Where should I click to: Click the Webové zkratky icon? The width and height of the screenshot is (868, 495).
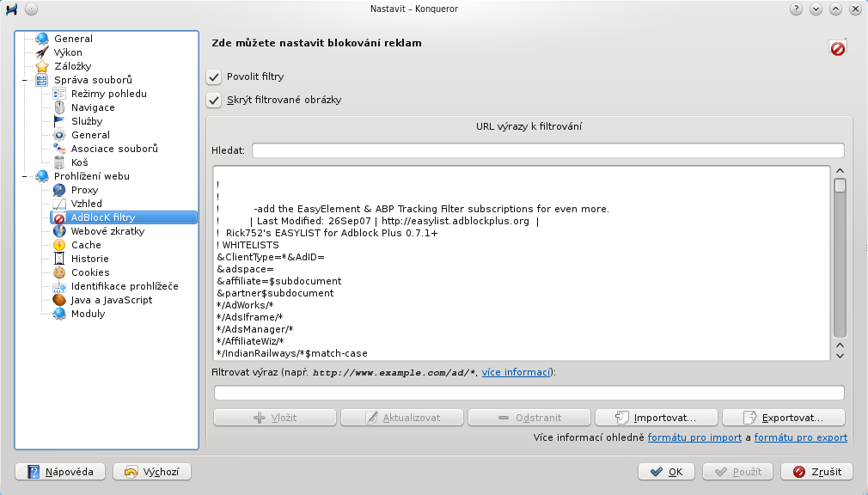[59, 231]
